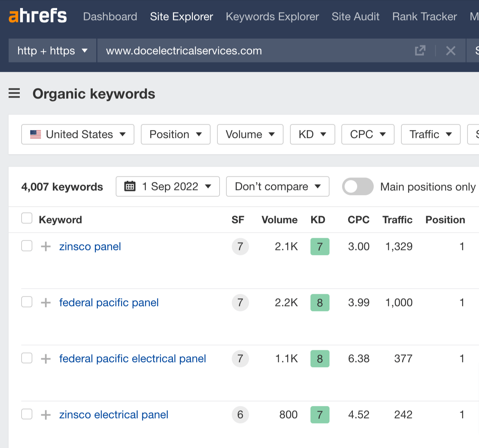Click the green KD 8 badge for federal pacific panel
This screenshot has width=479, height=448.
[320, 302]
